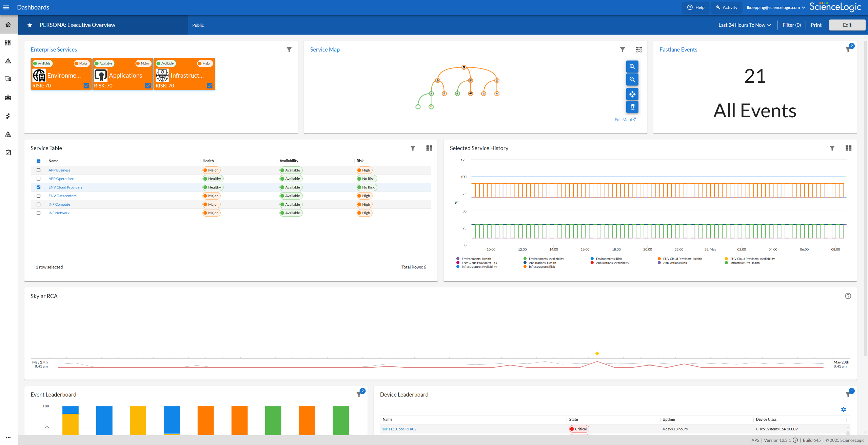868x445 pixels.
Task: Open the user account email dropdown
Action: coord(776,7)
